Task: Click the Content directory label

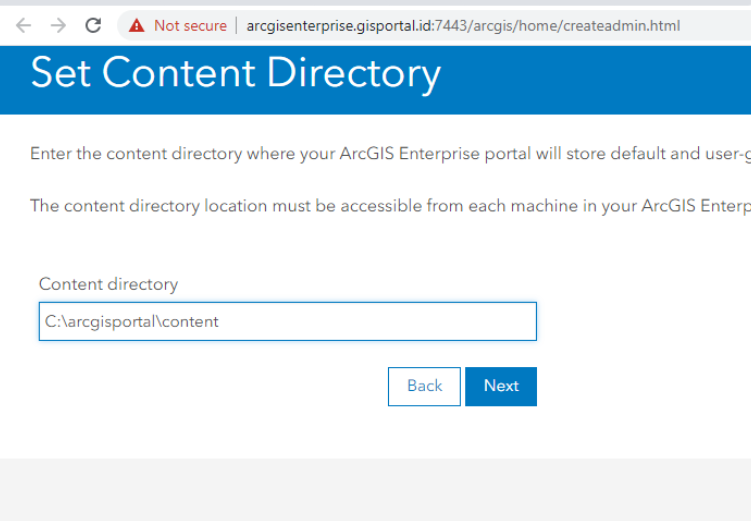Action: click(109, 284)
